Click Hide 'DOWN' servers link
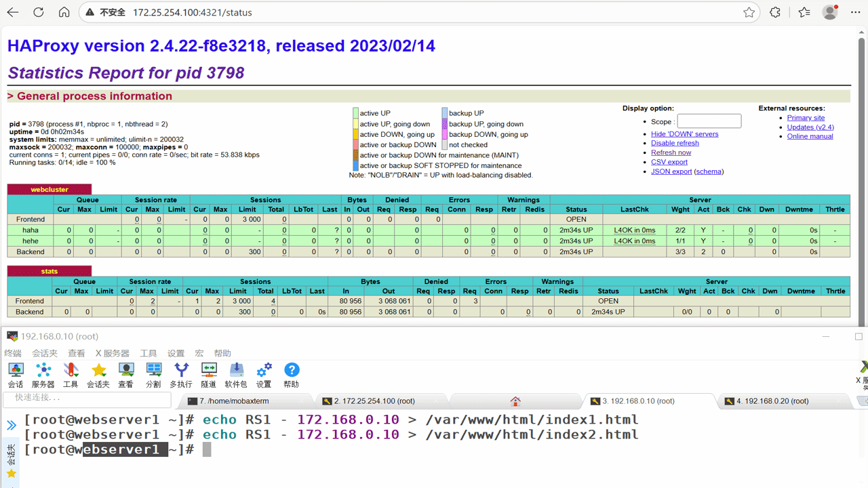Viewport: 868px width, 488px height. (x=684, y=134)
